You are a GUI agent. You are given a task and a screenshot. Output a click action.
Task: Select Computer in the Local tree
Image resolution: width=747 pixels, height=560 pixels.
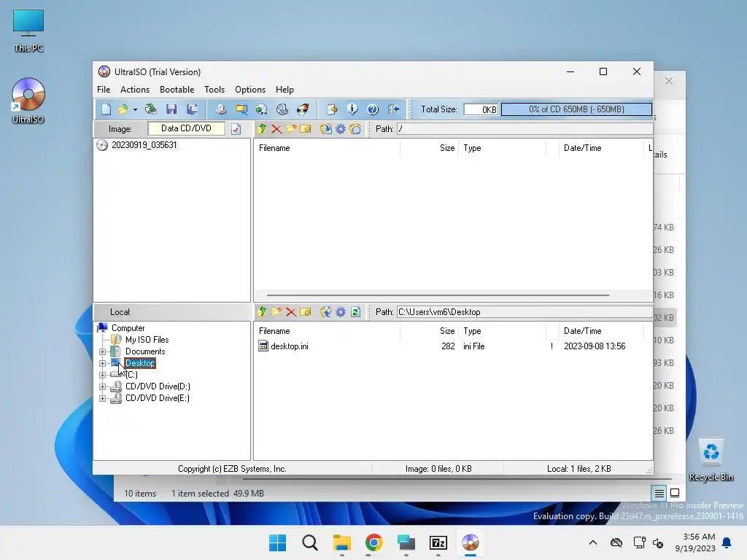click(128, 328)
